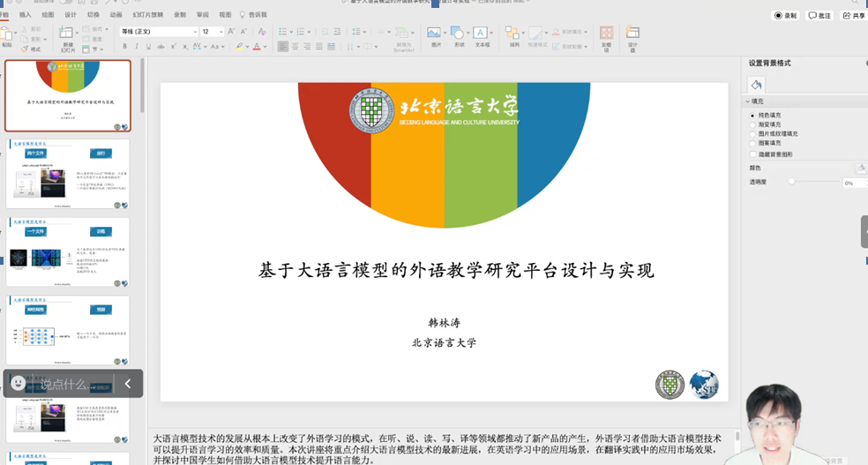
Task: Click the 粘贴 paste icon
Action: [x=7, y=36]
